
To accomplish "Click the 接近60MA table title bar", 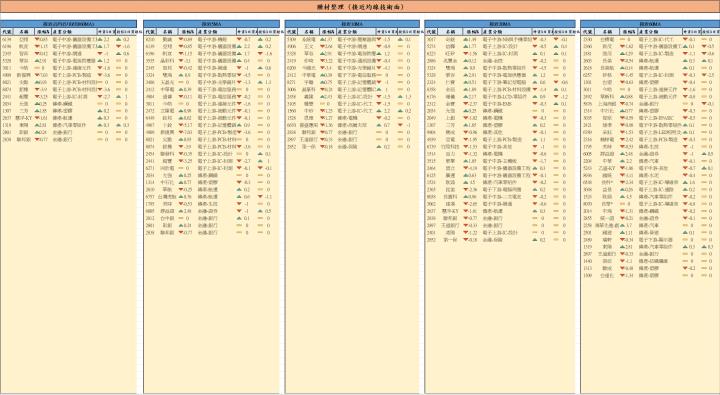I will coord(650,23).
